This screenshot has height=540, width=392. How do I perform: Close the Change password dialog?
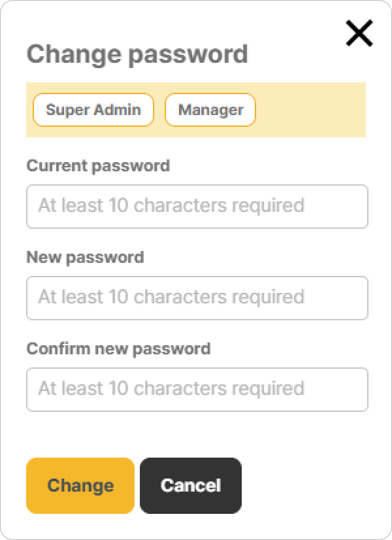(x=359, y=33)
